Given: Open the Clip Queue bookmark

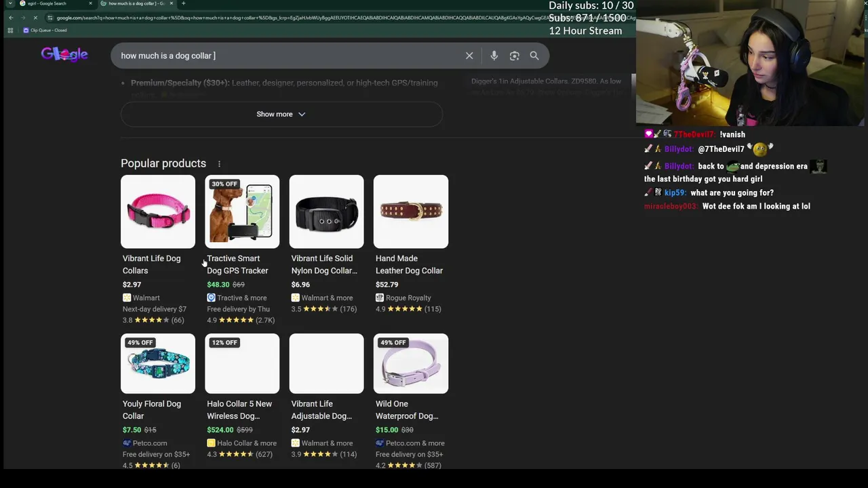Looking at the screenshot, I should pos(45,30).
